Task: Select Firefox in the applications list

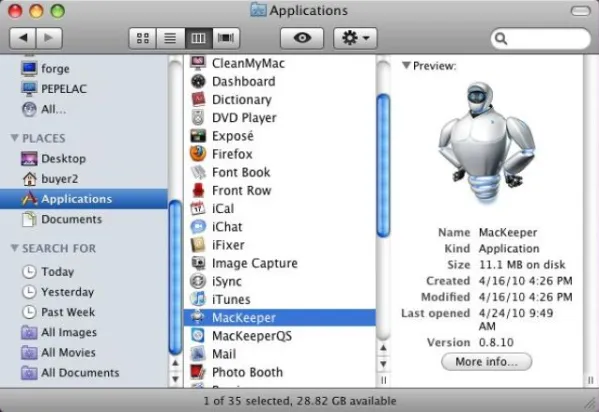Action: 232,154
